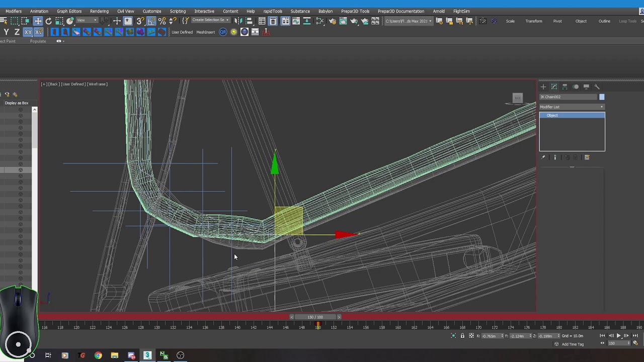Viewport: 644px width, 362px height.
Task: Open the Modifier List dropdown
Action: [x=572, y=107]
